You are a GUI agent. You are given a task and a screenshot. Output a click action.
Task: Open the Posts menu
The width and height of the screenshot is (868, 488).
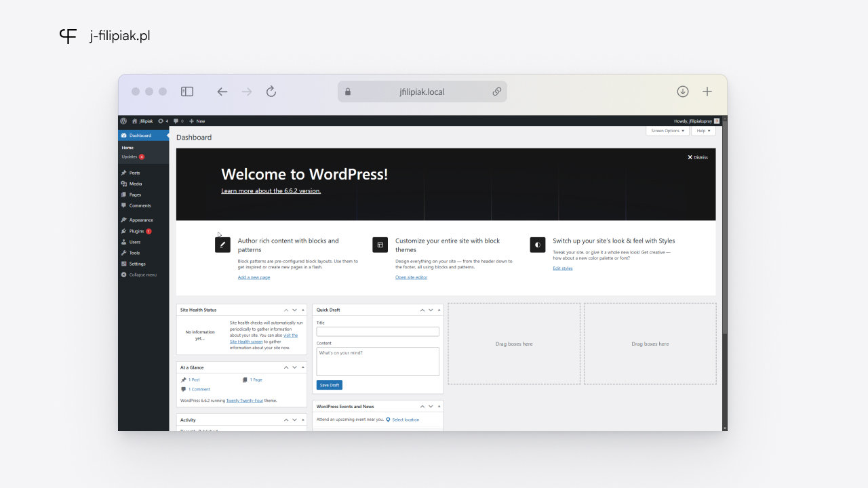143,173
